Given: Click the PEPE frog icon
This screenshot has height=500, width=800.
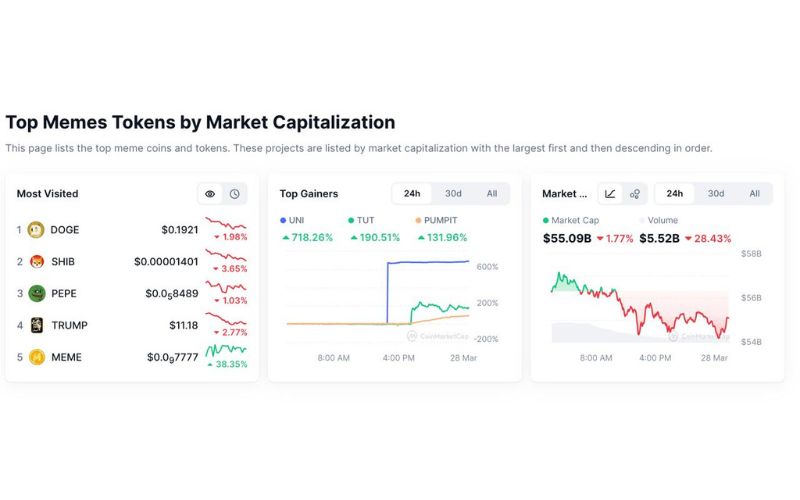Looking at the screenshot, I should tap(36, 293).
